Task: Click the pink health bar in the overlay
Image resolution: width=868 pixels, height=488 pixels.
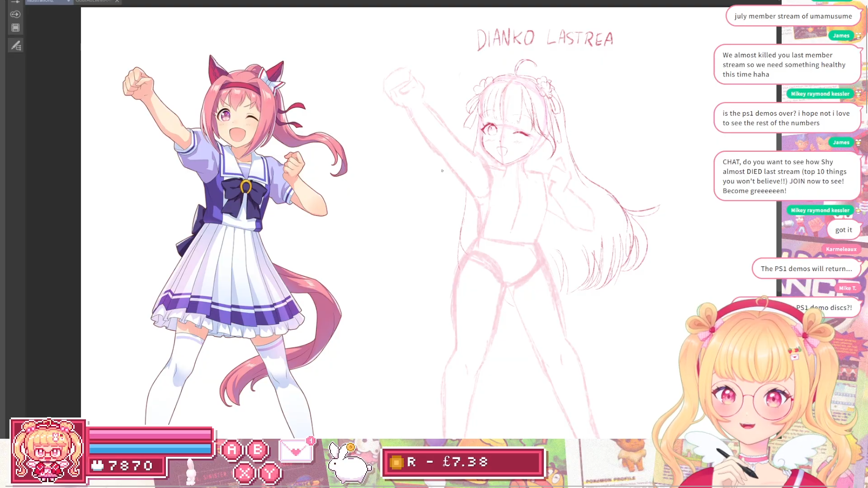Action: pos(150,435)
